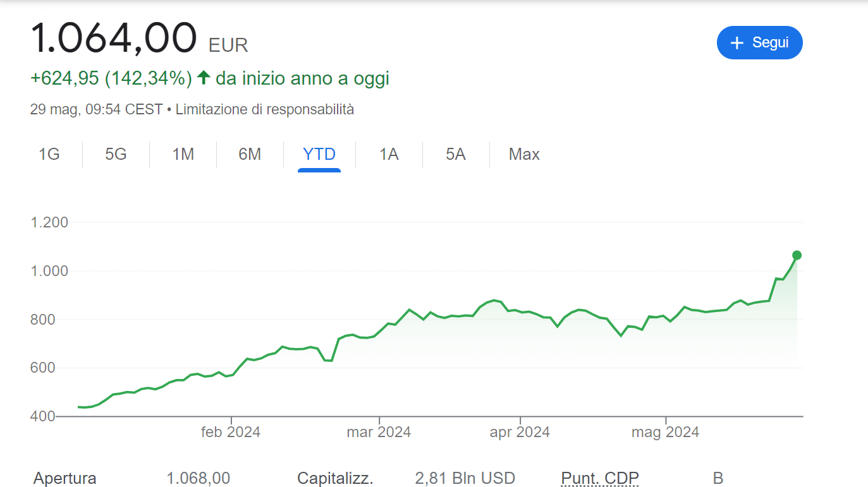The width and height of the screenshot is (868, 487).
Task: Click the apr 2024 axis label
Action: click(520, 433)
